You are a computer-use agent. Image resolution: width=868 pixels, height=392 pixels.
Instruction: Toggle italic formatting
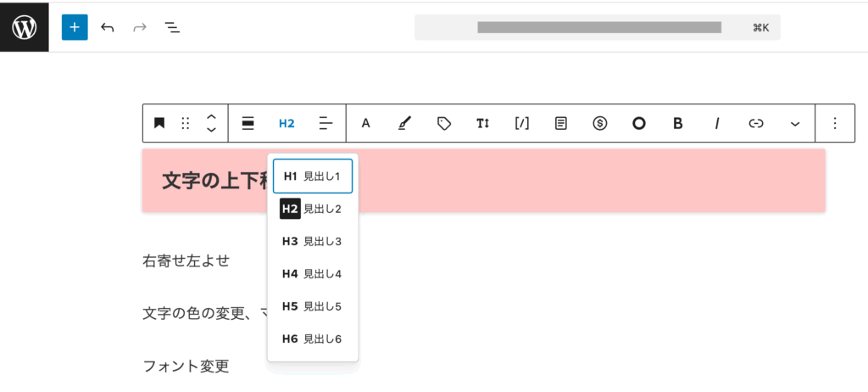717,123
